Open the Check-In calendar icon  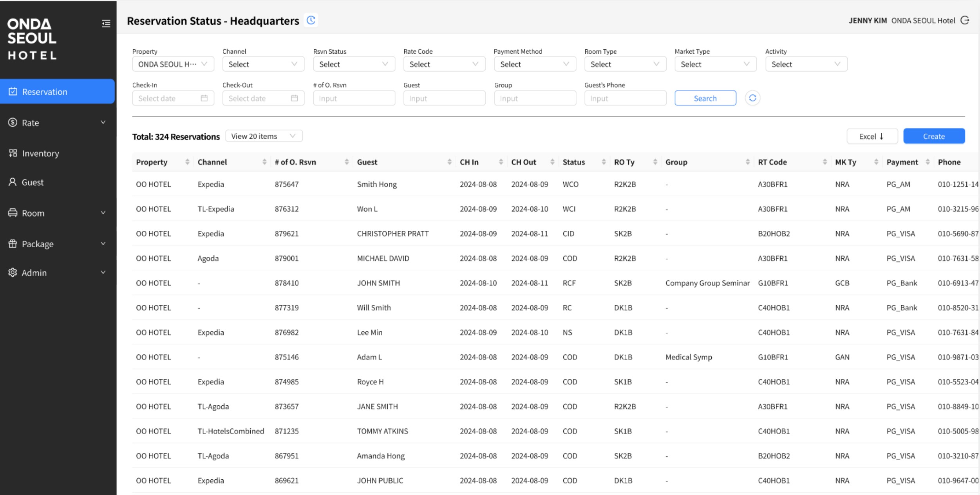coord(204,98)
